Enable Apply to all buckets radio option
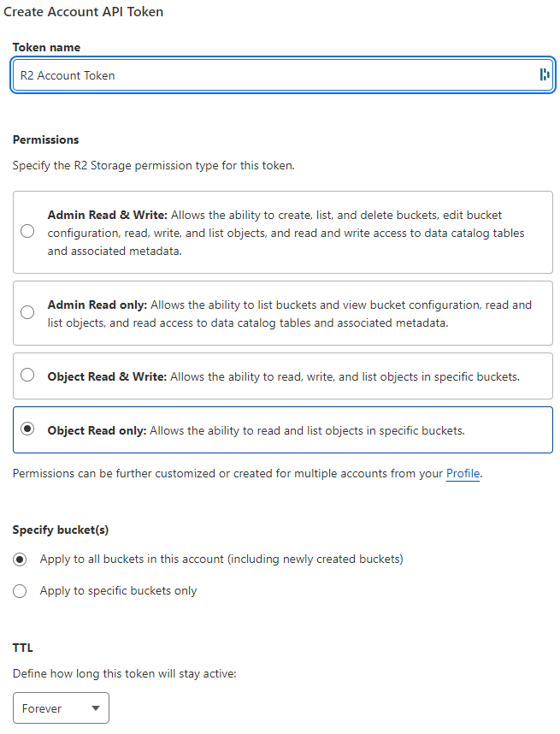 [x=21, y=559]
